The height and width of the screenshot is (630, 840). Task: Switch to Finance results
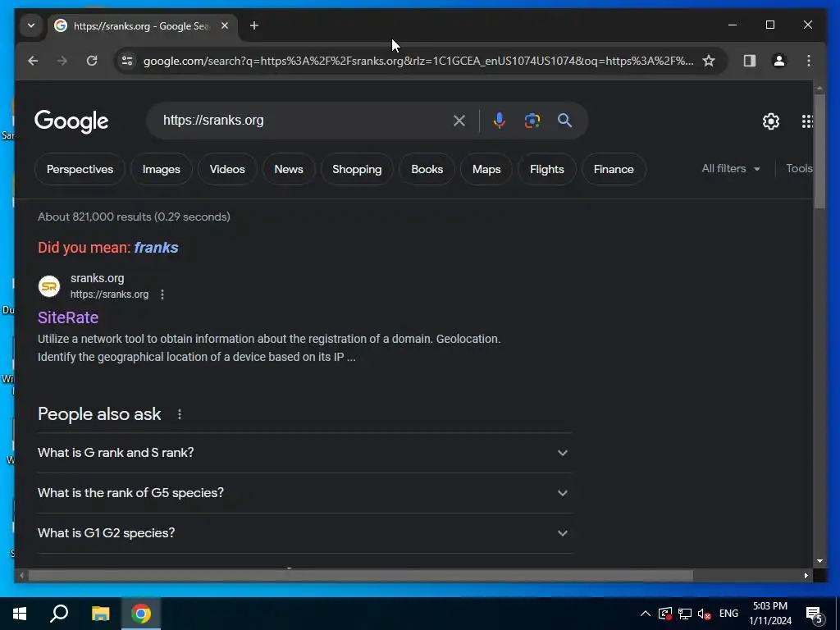click(x=614, y=169)
